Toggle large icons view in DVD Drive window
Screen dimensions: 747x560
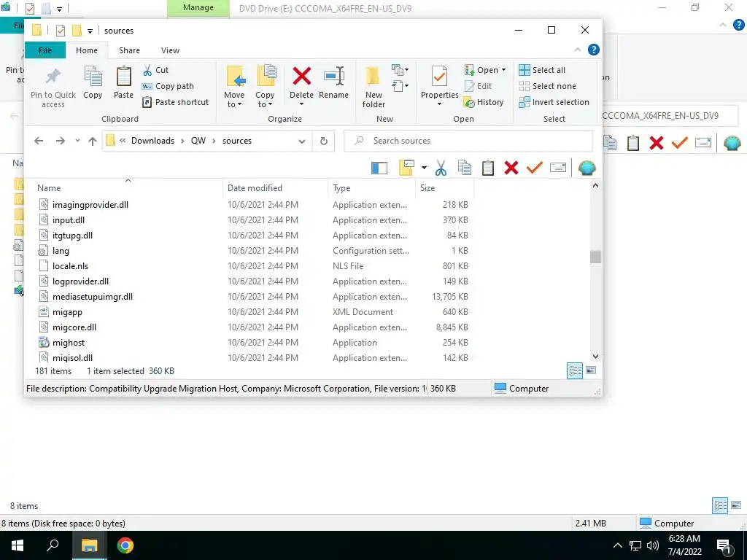point(736,505)
